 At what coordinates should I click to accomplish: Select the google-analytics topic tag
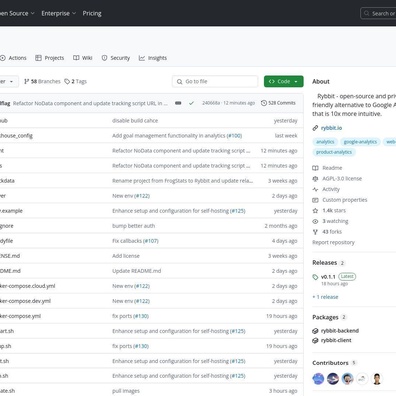click(x=360, y=142)
